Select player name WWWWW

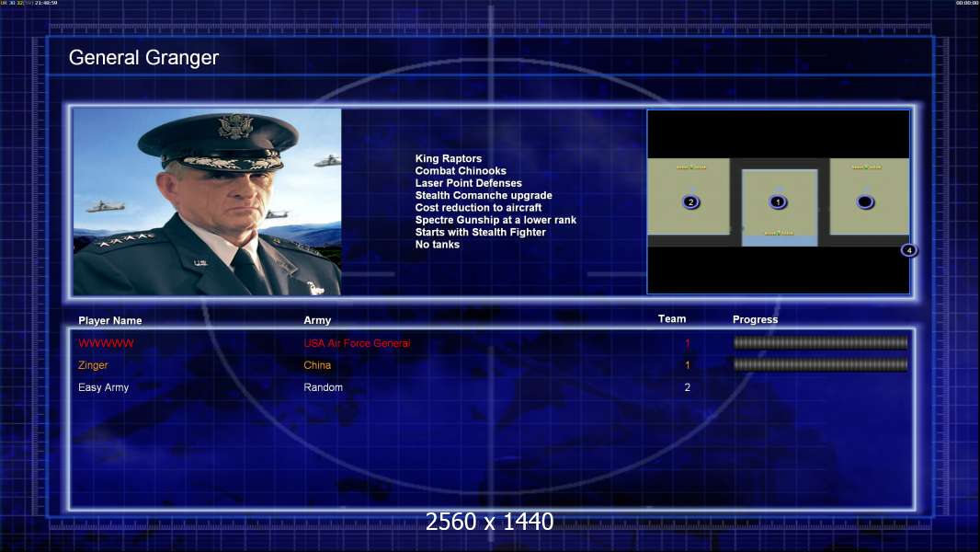pos(106,343)
